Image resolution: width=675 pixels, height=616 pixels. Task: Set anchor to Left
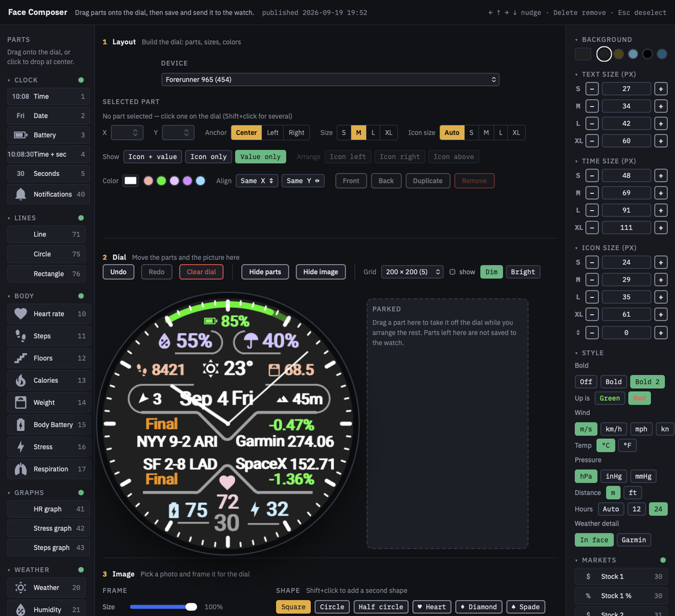point(272,133)
